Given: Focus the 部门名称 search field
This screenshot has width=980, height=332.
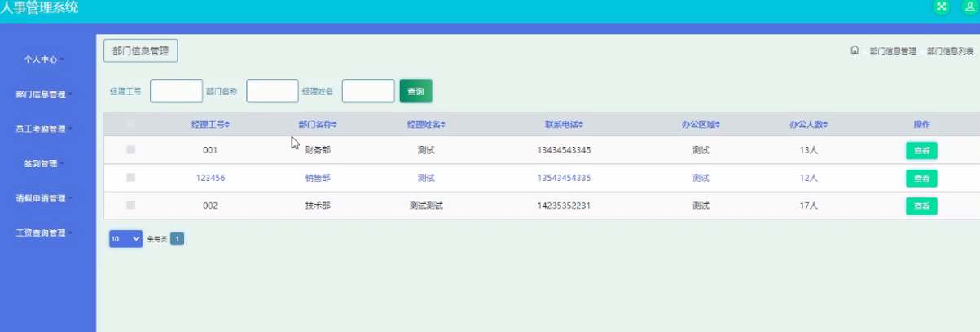Looking at the screenshot, I should click(272, 91).
